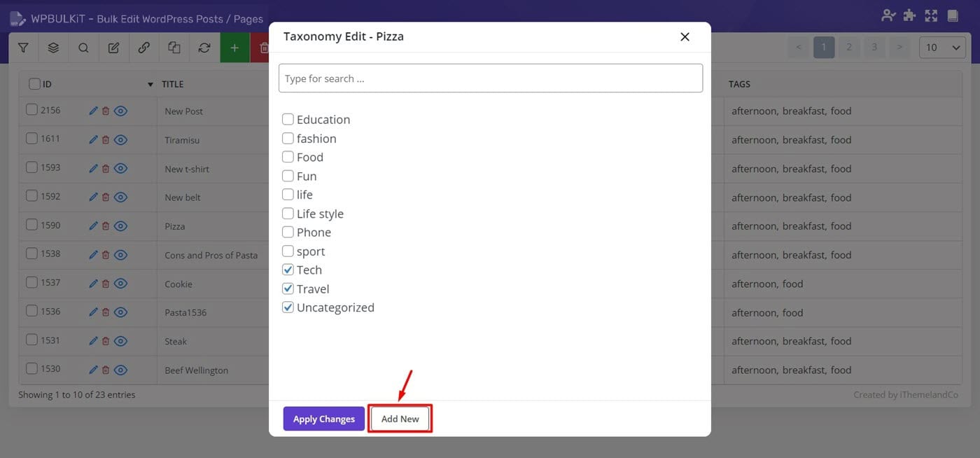
Task: Add a new post with the green plus icon
Action: 234,47
